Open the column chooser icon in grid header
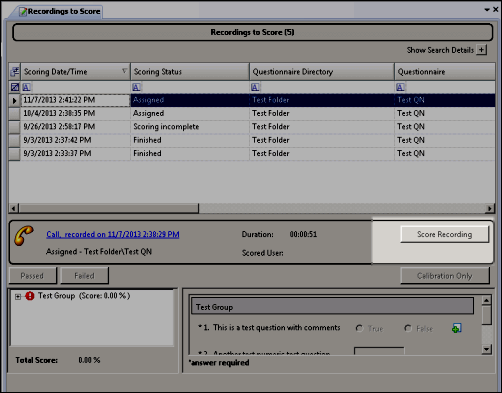Image resolution: width=502 pixels, height=393 pixels. (15, 72)
